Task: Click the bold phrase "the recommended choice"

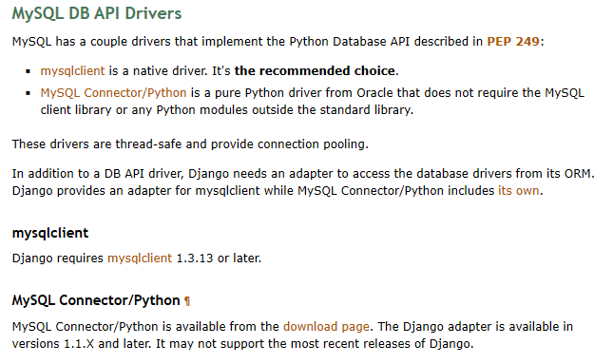Action: pyautogui.click(x=315, y=70)
